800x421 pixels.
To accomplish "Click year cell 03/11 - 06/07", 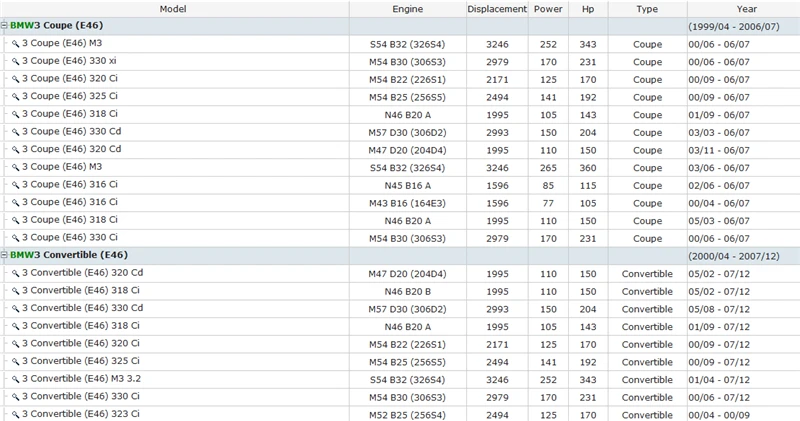I will (719, 151).
